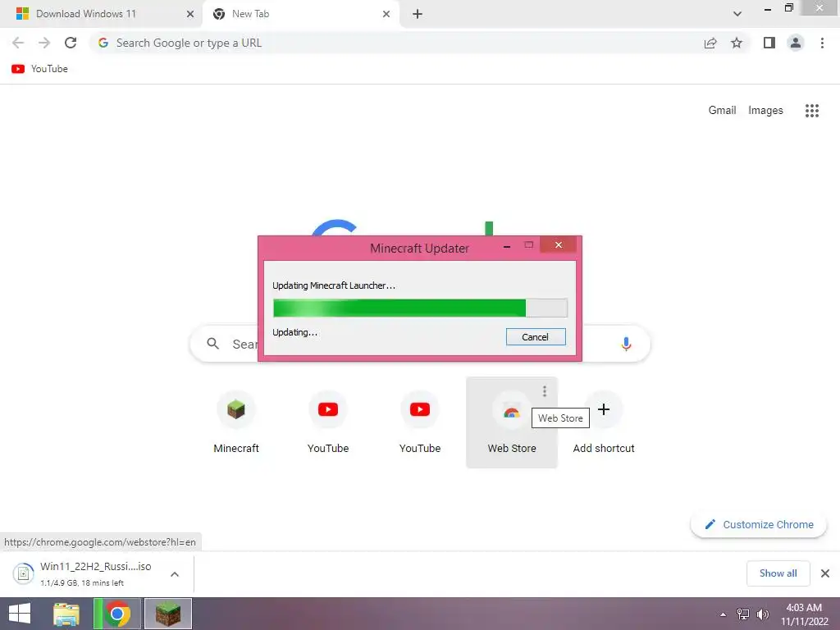Open the YouTube bookmark in bookmarks bar
The width and height of the screenshot is (840, 630).
(39, 69)
